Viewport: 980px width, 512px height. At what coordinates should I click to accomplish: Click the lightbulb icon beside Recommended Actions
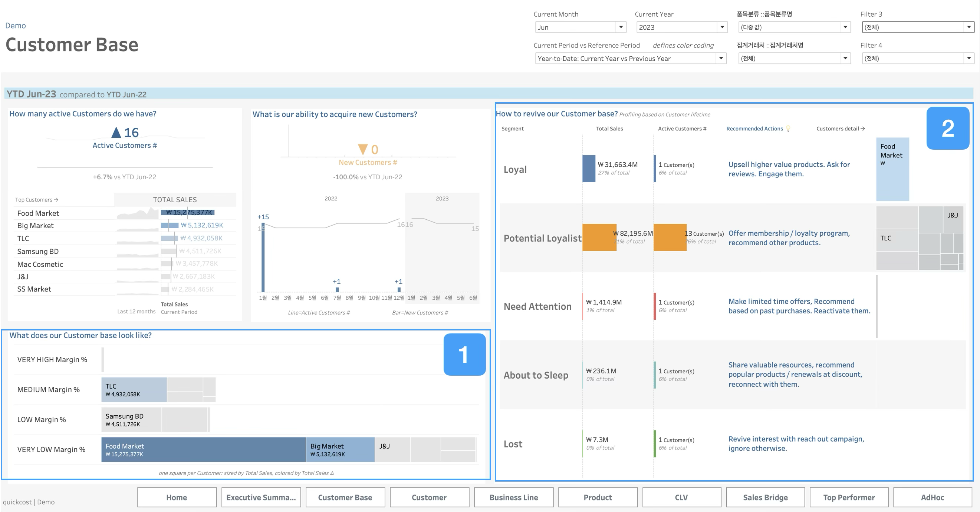[788, 129]
